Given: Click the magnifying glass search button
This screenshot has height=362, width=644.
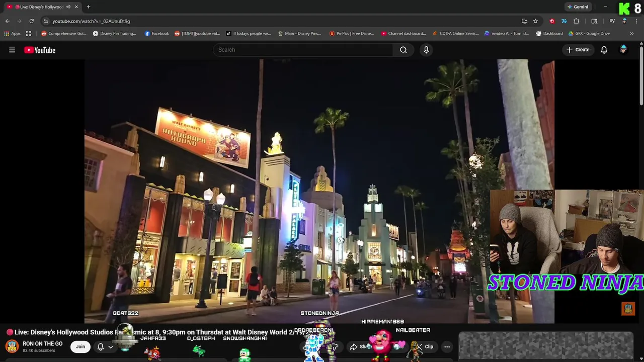Looking at the screenshot, I should point(404,50).
